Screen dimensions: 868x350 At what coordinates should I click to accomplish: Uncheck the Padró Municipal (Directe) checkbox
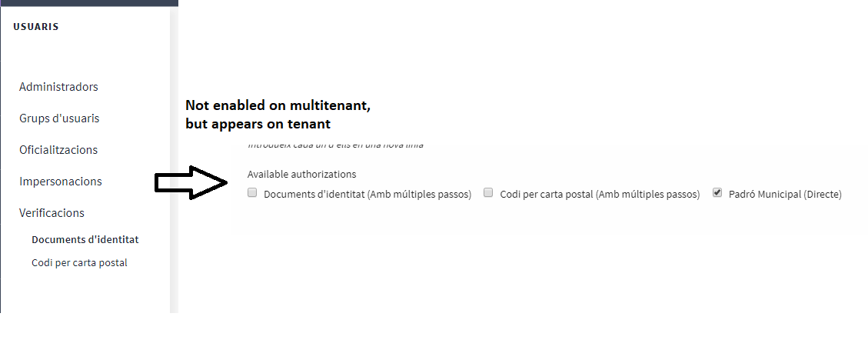[x=717, y=193]
